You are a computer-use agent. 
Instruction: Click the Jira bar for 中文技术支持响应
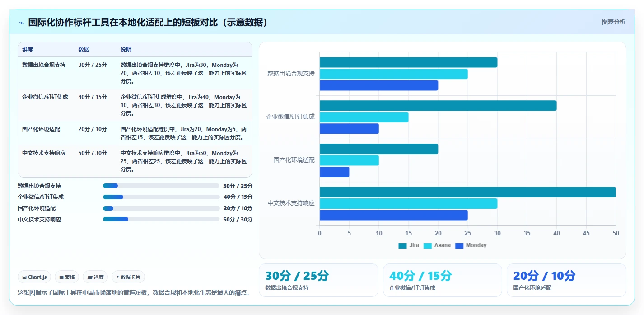[467, 192]
